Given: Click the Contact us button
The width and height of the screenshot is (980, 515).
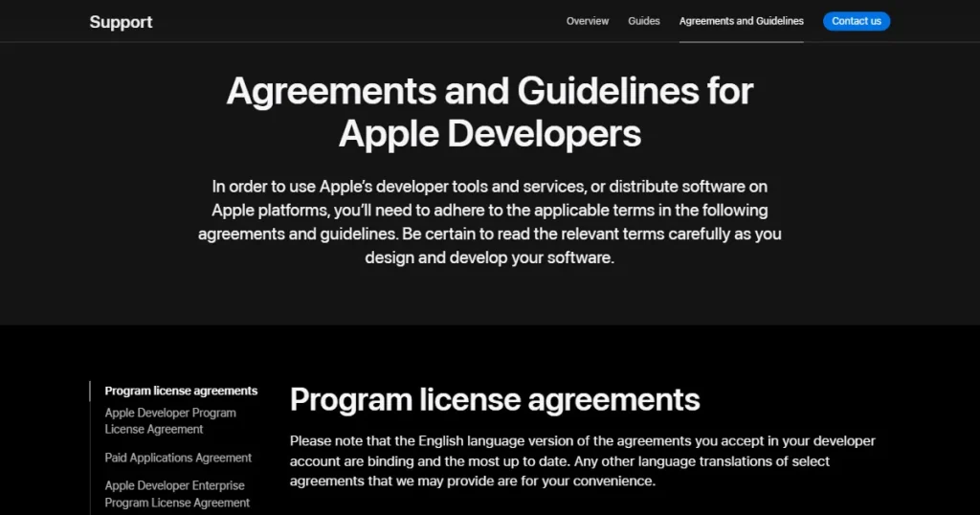Looking at the screenshot, I should coord(857,21).
